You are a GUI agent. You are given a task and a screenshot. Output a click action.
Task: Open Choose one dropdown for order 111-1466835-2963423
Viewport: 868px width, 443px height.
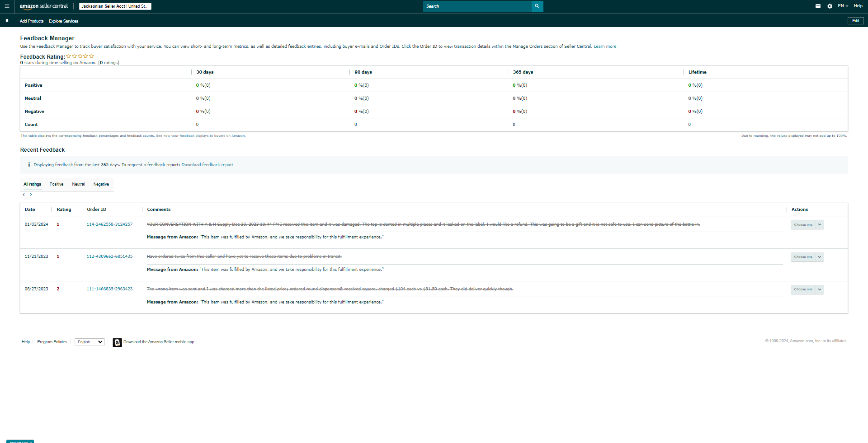pos(807,289)
